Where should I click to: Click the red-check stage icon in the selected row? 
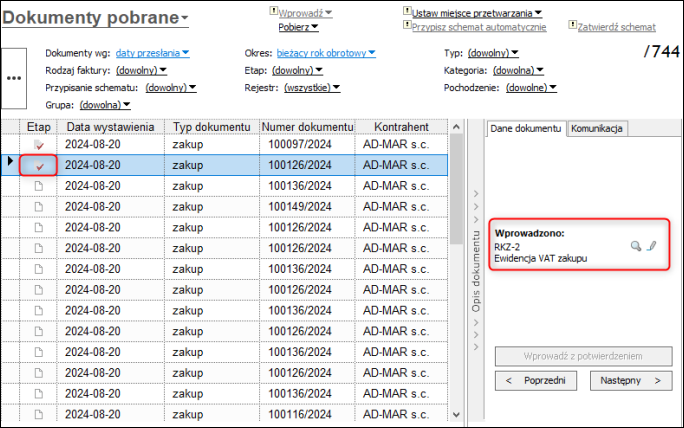point(39,166)
